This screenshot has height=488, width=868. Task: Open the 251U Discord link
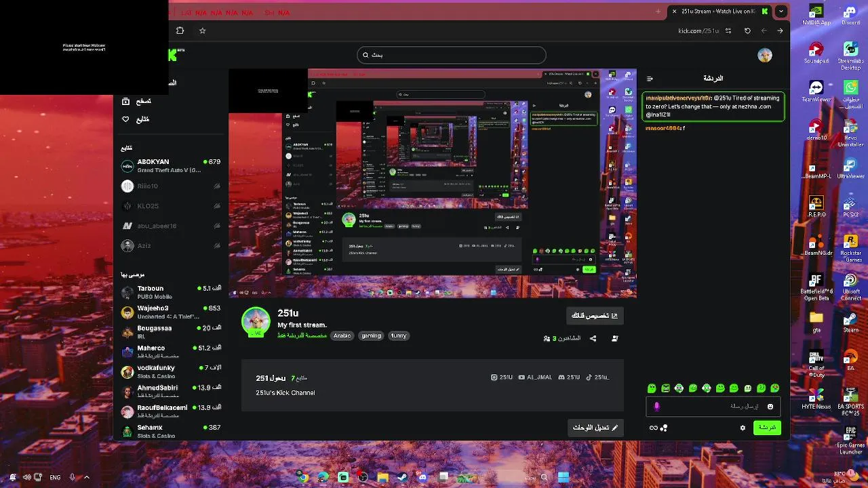[569, 377]
